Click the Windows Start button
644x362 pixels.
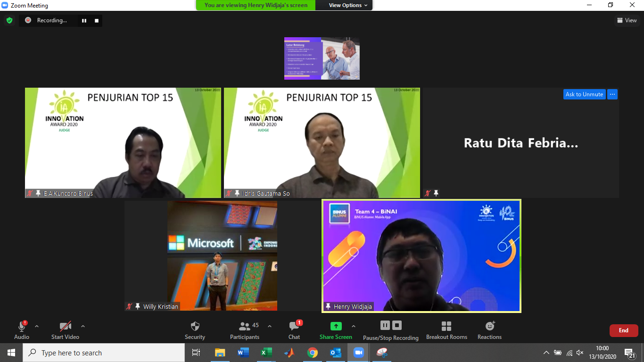(x=11, y=353)
